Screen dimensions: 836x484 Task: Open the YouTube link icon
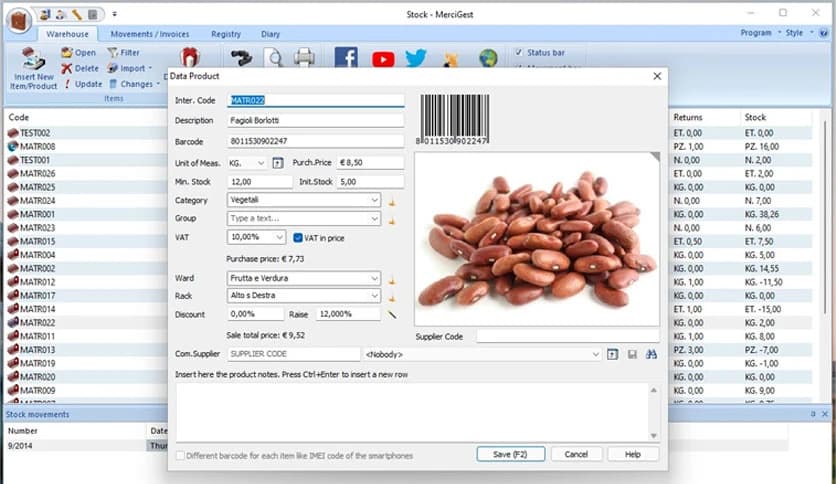(383, 58)
